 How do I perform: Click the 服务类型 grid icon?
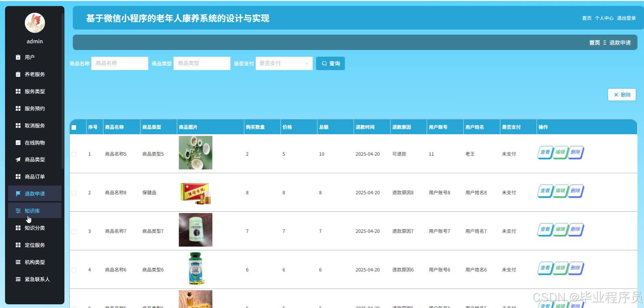[18, 91]
